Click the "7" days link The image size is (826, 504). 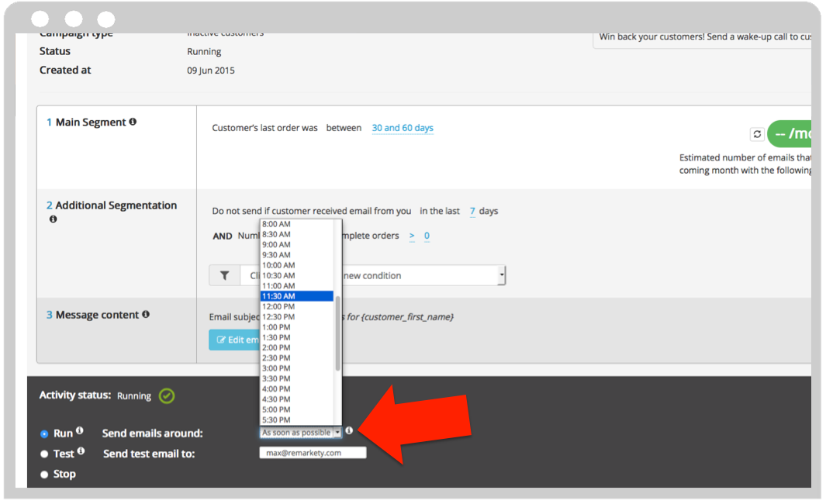pos(472,210)
